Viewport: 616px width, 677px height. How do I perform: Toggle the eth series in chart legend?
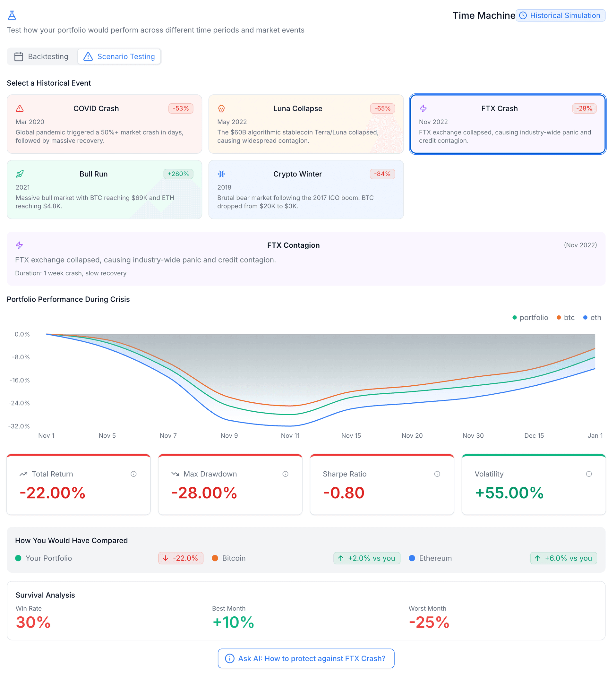[592, 318]
